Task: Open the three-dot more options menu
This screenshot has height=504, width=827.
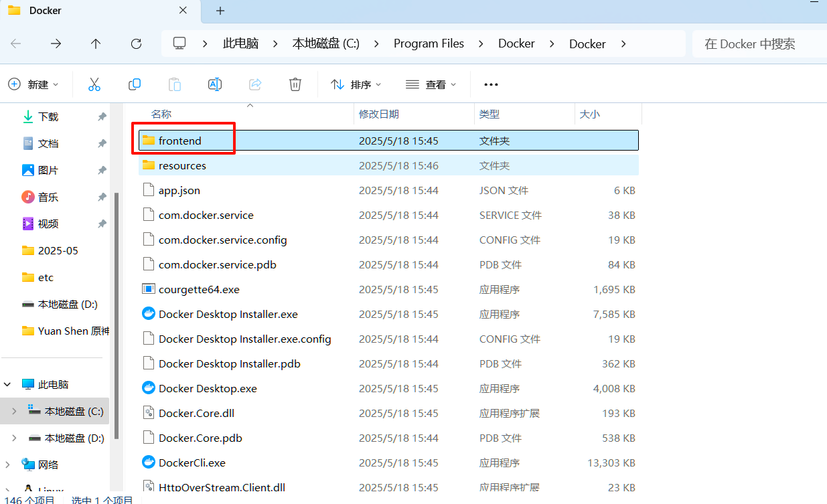Action: coord(491,84)
